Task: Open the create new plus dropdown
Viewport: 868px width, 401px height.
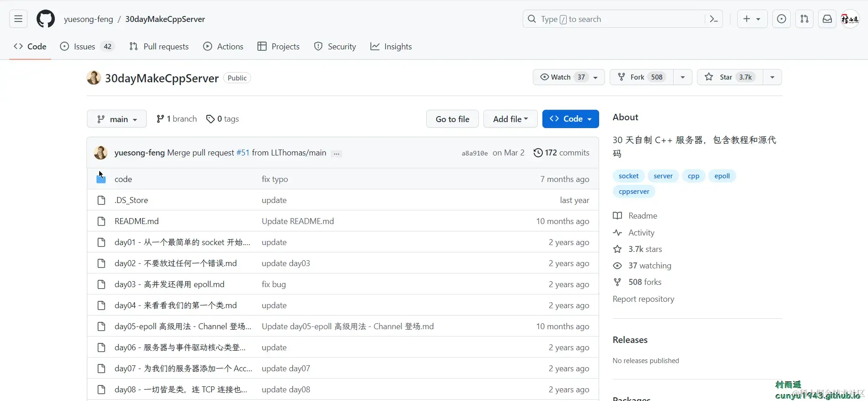Action: tap(752, 19)
